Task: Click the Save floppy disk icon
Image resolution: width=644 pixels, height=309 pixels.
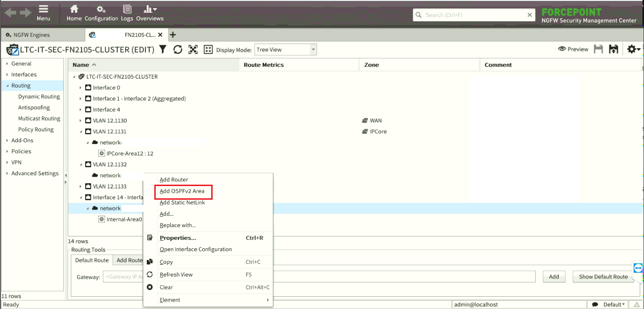Action: 598,49
